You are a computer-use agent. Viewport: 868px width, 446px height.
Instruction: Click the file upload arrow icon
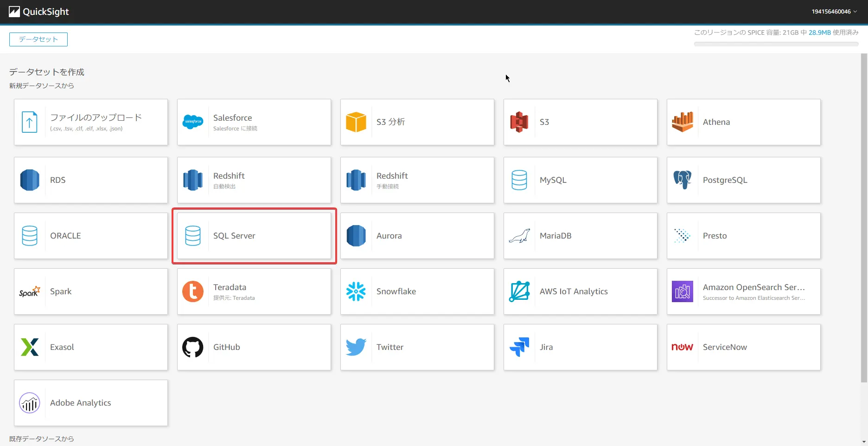coord(30,122)
